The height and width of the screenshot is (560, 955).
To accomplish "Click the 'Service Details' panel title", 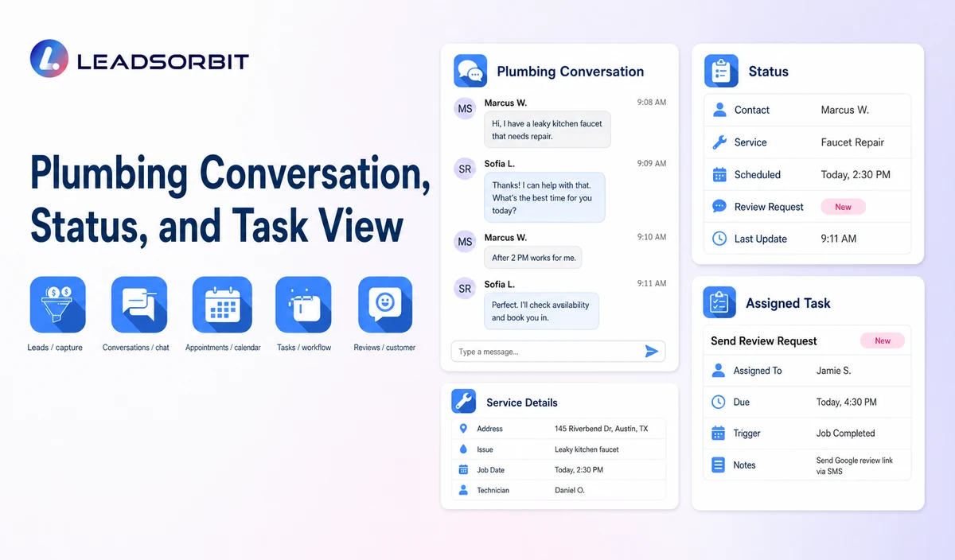I will coord(522,402).
